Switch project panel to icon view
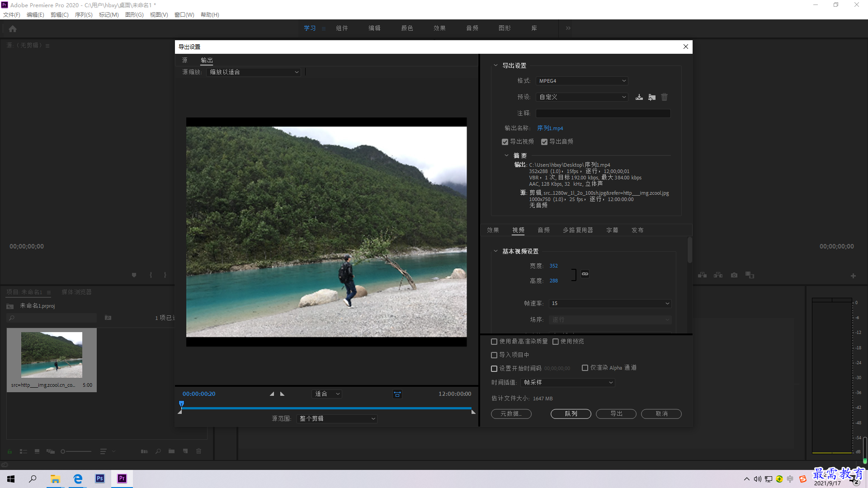Viewport: 868px width, 488px height. click(x=37, y=451)
